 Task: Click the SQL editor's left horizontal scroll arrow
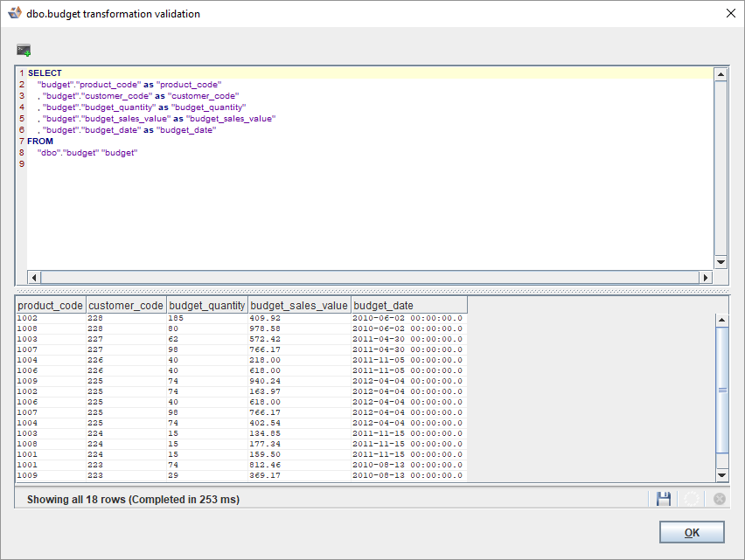point(35,277)
